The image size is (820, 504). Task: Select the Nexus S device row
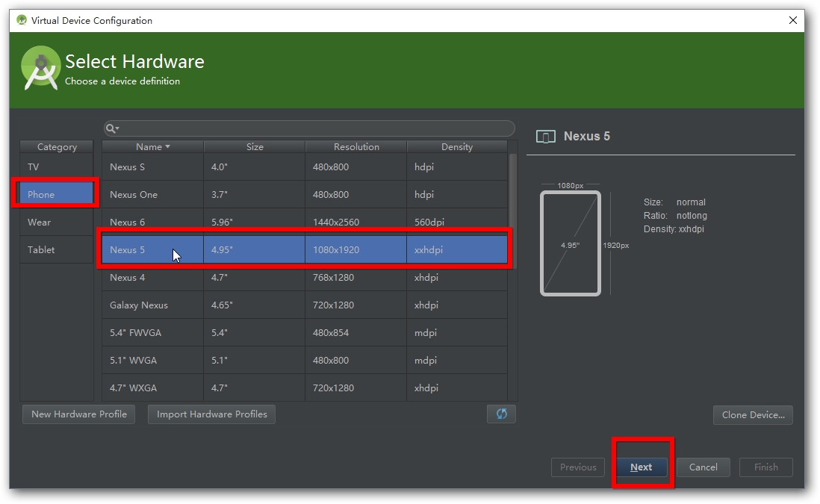305,167
